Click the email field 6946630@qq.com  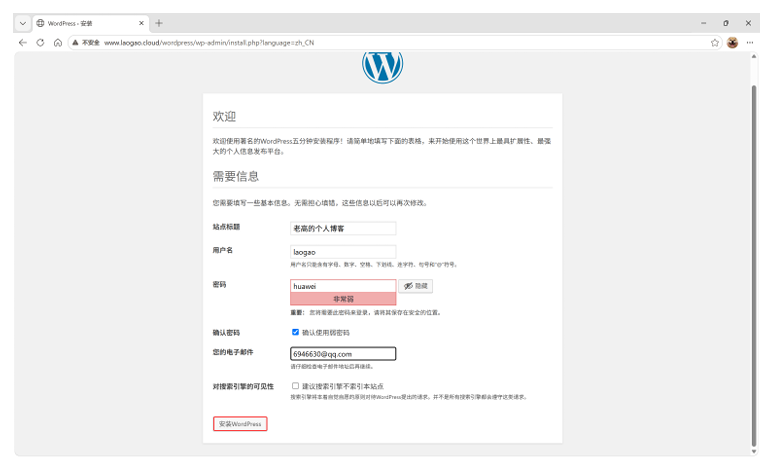(343, 354)
